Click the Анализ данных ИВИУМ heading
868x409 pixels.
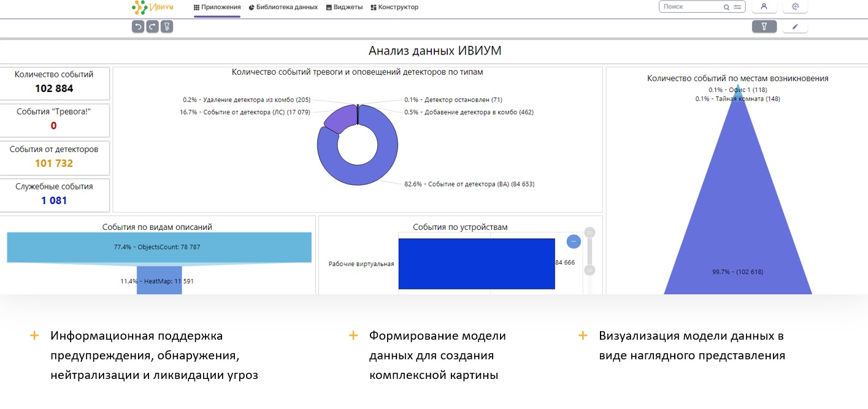point(435,51)
